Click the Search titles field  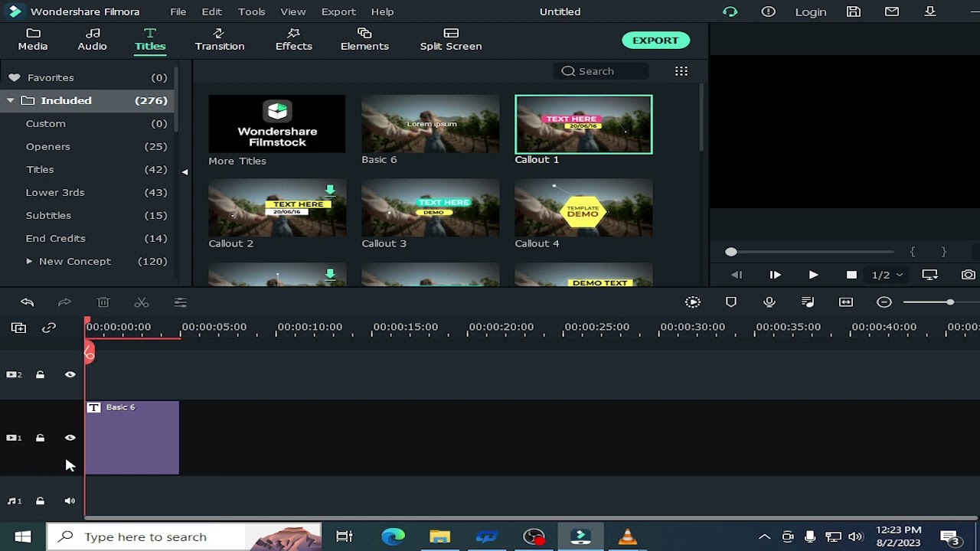(601, 71)
